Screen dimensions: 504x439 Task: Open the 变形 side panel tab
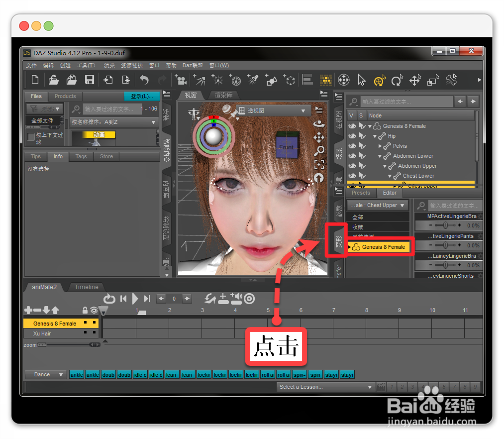click(x=338, y=240)
